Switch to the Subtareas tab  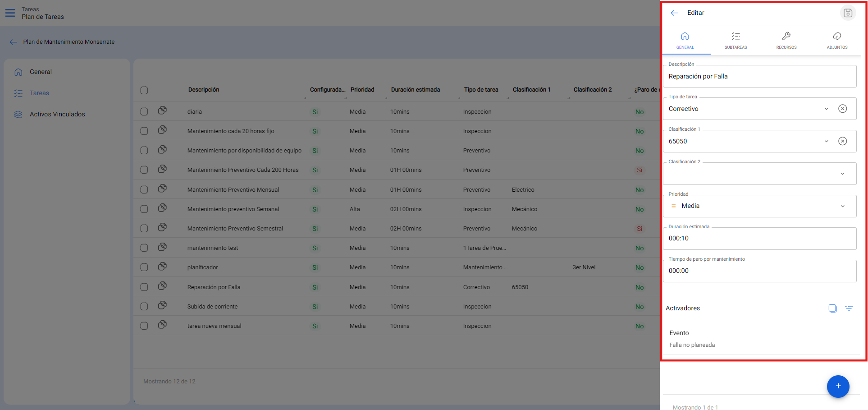click(x=736, y=40)
